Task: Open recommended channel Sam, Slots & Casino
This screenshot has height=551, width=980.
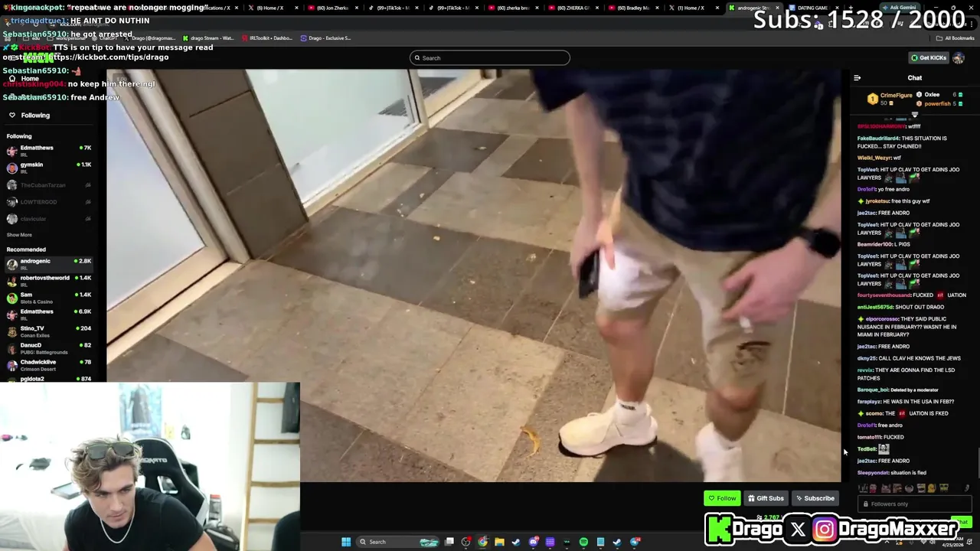Action: point(49,298)
